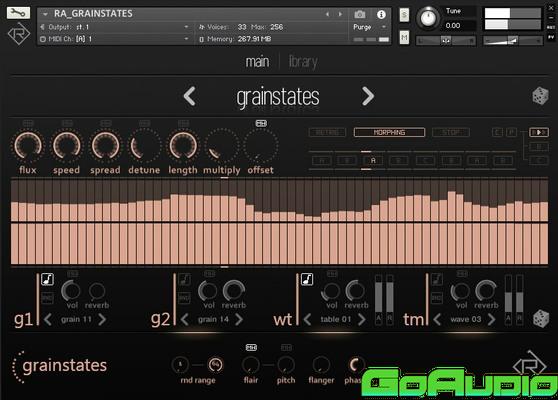Toggle the Solo S button
558x400 pixels.
click(x=404, y=15)
